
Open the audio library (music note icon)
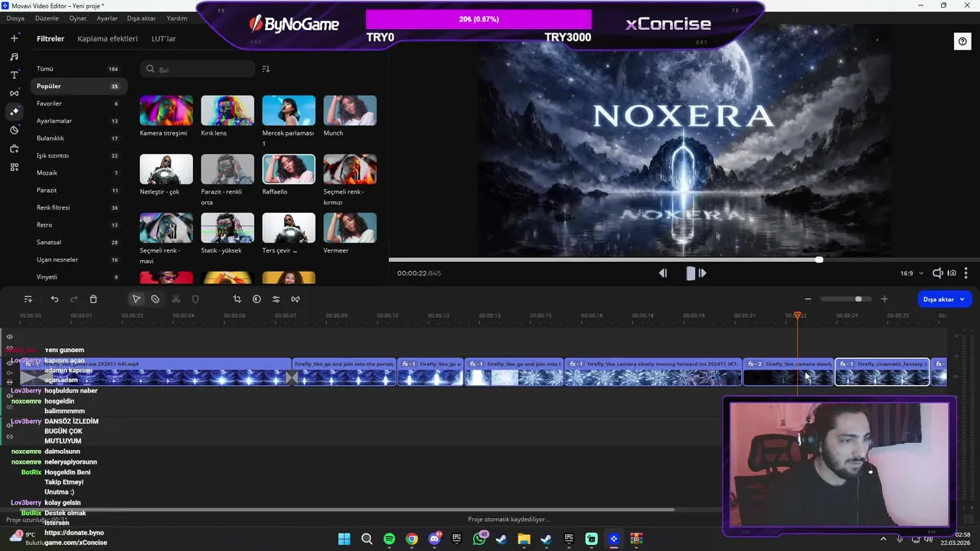point(14,57)
